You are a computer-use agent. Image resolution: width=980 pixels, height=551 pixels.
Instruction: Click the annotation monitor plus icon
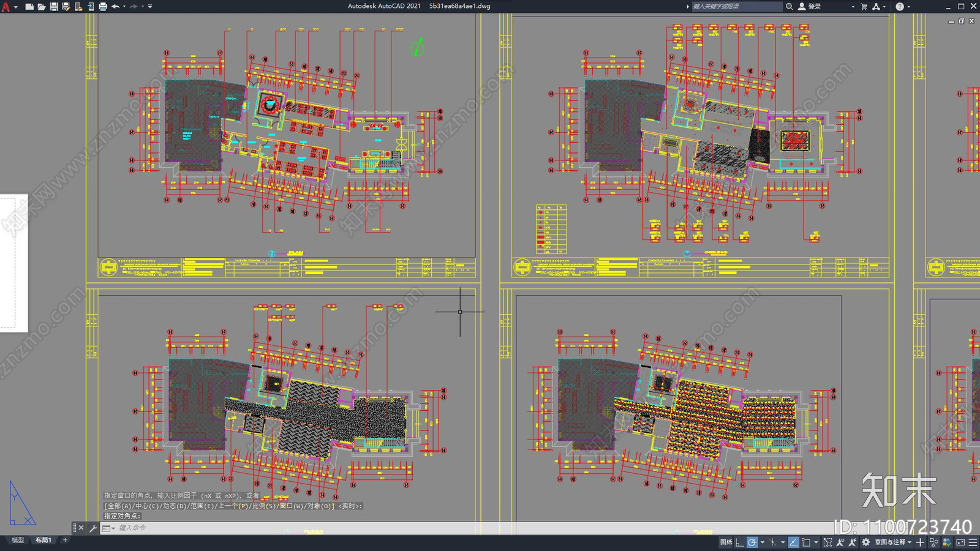(920, 542)
